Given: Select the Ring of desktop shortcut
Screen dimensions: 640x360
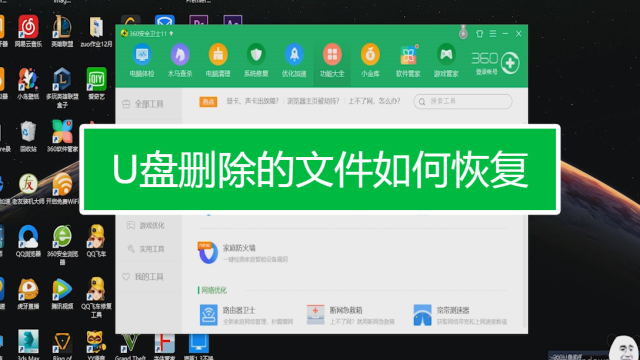Looking at the screenshot, I should [62, 345].
